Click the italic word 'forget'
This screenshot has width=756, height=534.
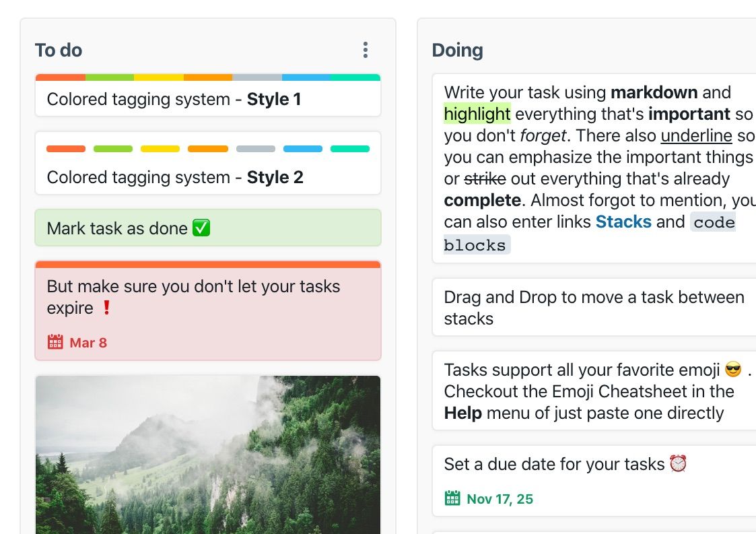point(543,135)
